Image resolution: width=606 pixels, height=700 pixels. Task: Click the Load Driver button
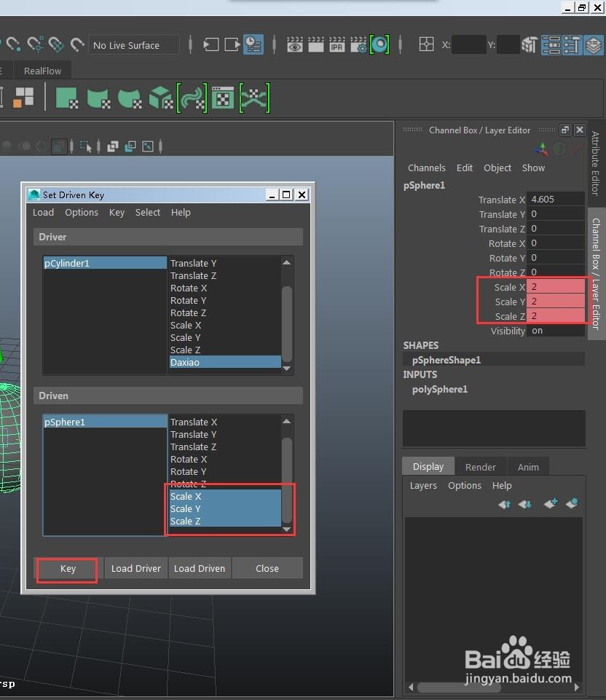coord(136,568)
